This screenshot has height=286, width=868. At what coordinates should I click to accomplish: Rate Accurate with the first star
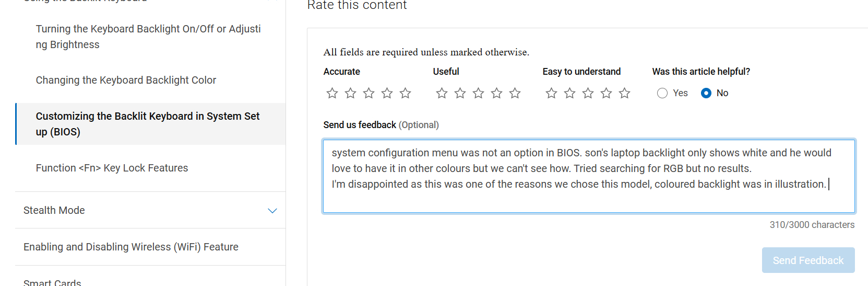pos(332,93)
